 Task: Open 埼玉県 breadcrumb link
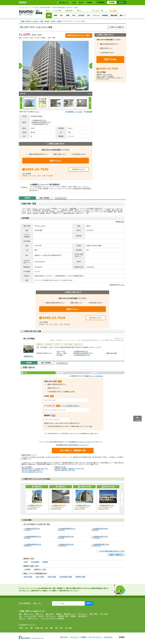click(47, 21)
